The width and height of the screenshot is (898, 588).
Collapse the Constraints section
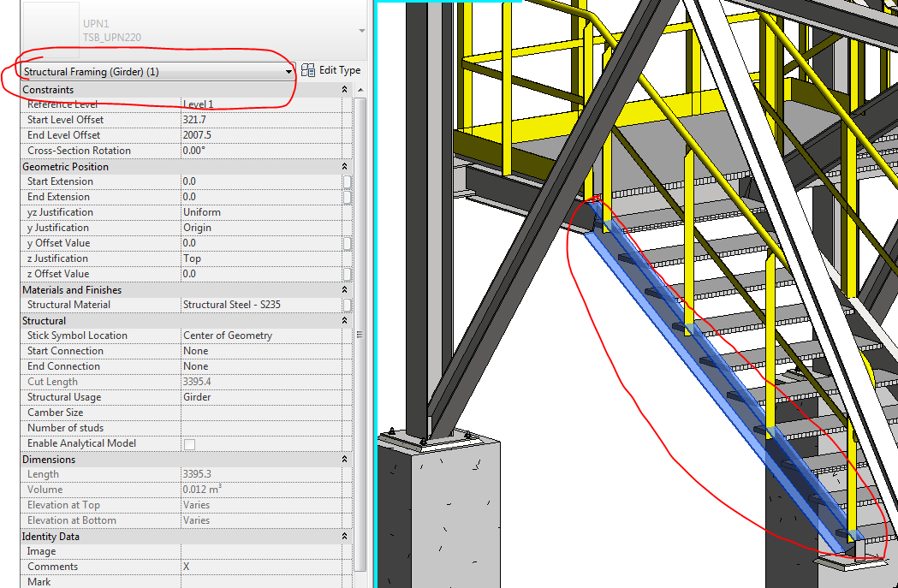click(344, 89)
